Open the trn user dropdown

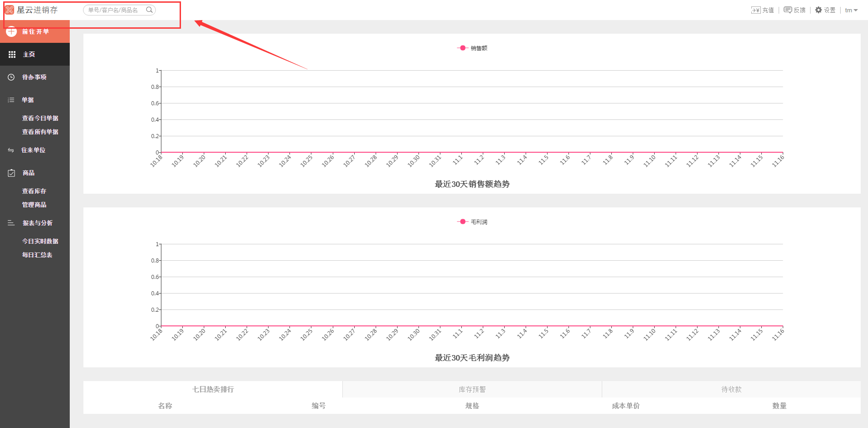click(x=851, y=10)
